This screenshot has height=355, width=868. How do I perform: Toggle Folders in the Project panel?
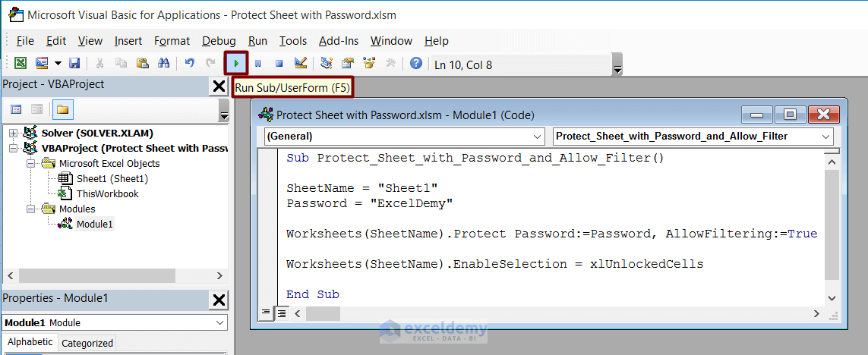click(62, 109)
